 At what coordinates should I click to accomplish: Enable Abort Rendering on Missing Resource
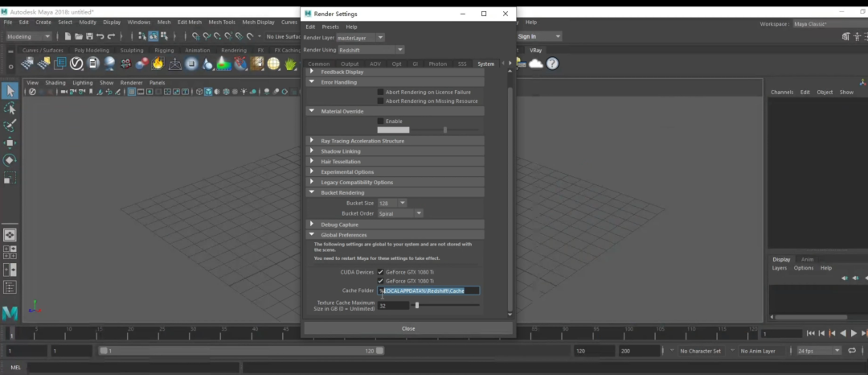tap(380, 101)
